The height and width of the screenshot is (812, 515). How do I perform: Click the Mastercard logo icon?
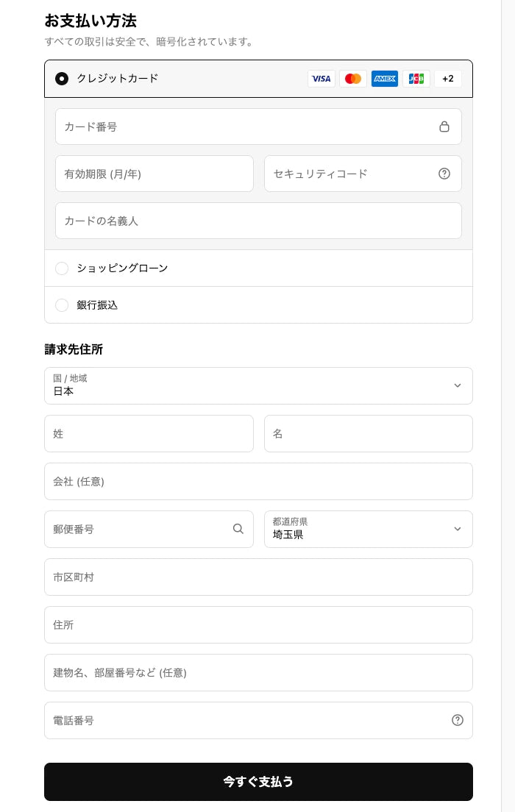click(353, 79)
